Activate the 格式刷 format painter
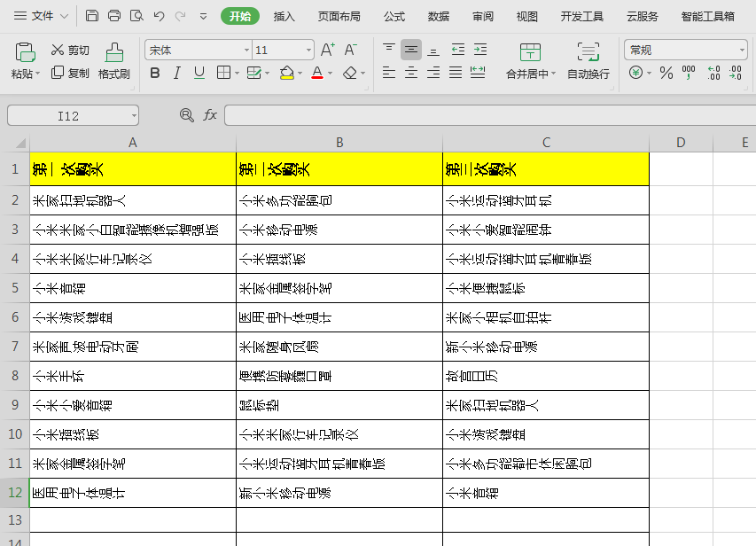 pyautogui.click(x=114, y=61)
